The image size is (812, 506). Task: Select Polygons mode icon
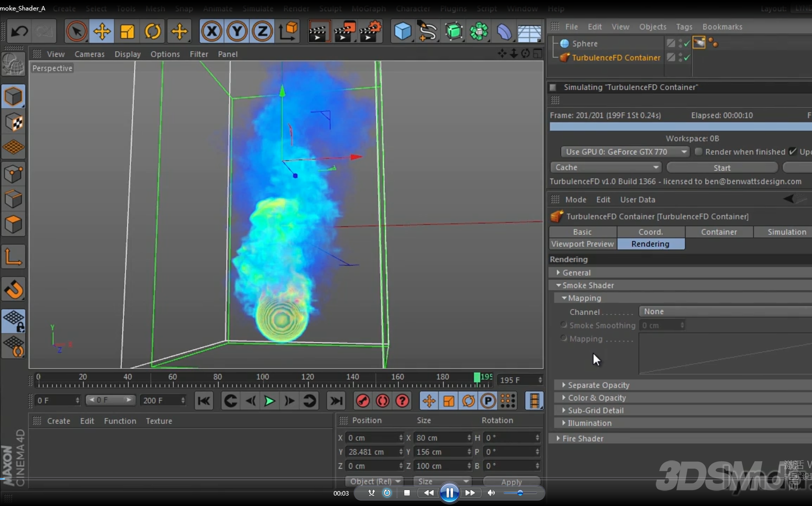pyautogui.click(x=13, y=225)
